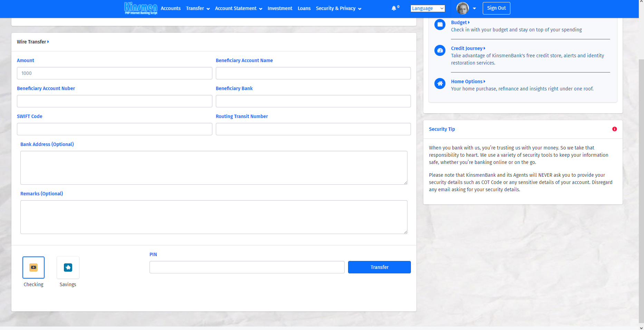The height and width of the screenshot is (330, 644).
Task: Open the Home Options link
Action: tap(468, 81)
